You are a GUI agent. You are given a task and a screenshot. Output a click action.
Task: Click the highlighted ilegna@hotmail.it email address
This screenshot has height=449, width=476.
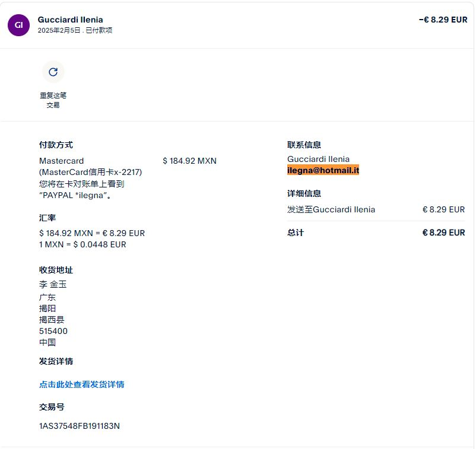(323, 170)
